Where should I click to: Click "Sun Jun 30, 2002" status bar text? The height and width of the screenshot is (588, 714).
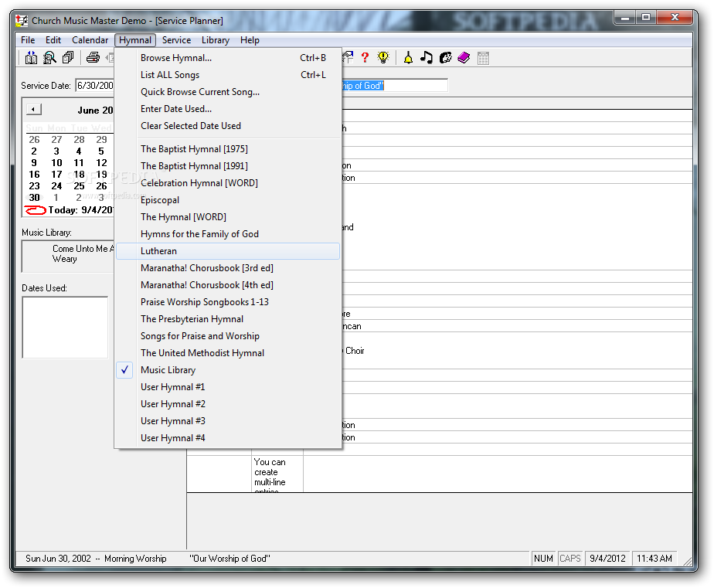coord(58,559)
